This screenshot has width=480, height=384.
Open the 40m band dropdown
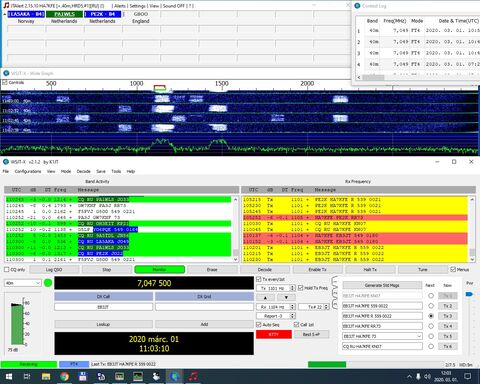coord(23,283)
